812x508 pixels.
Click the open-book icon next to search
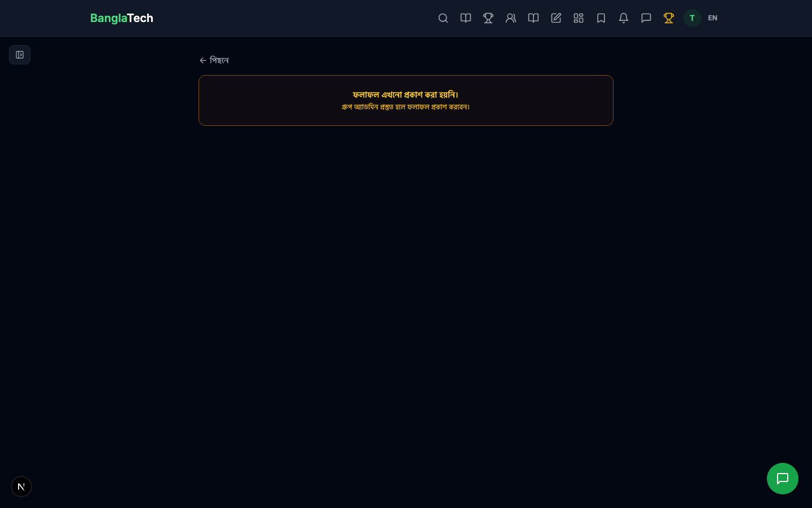(466, 18)
